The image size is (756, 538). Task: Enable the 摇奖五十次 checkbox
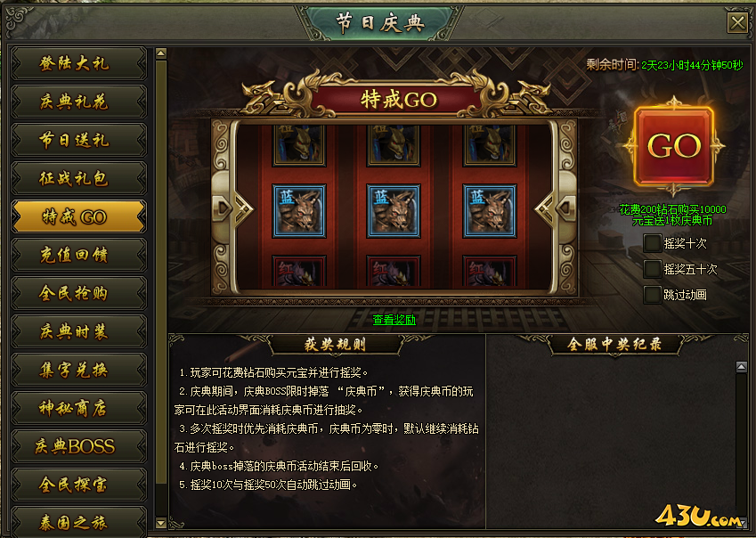point(652,269)
